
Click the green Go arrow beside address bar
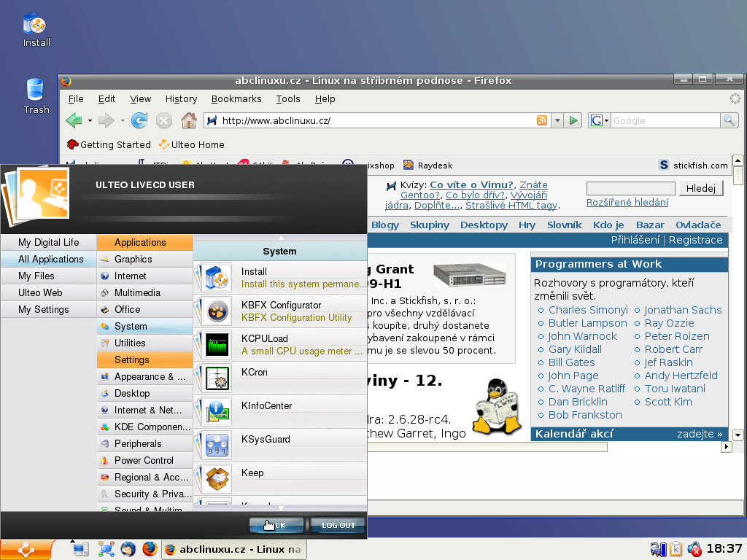(573, 120)
